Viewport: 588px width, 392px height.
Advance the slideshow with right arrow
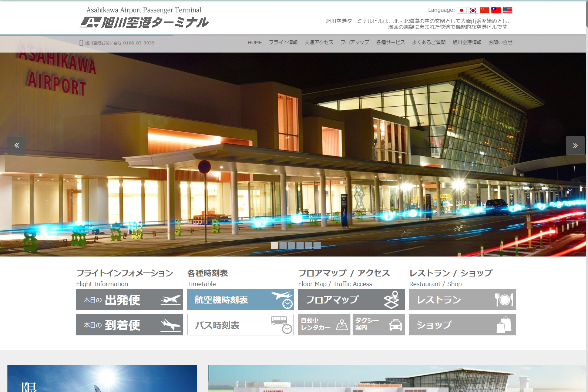575,145
